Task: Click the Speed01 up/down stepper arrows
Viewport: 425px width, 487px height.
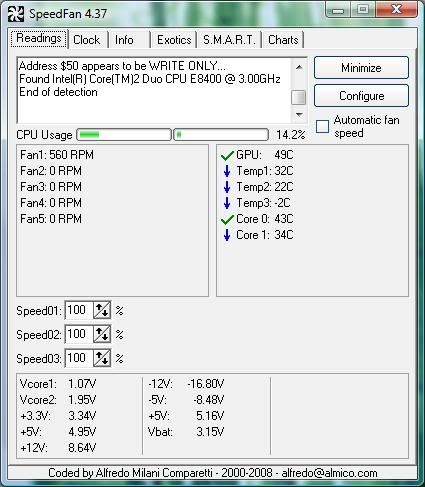Action: click(102, 310)
